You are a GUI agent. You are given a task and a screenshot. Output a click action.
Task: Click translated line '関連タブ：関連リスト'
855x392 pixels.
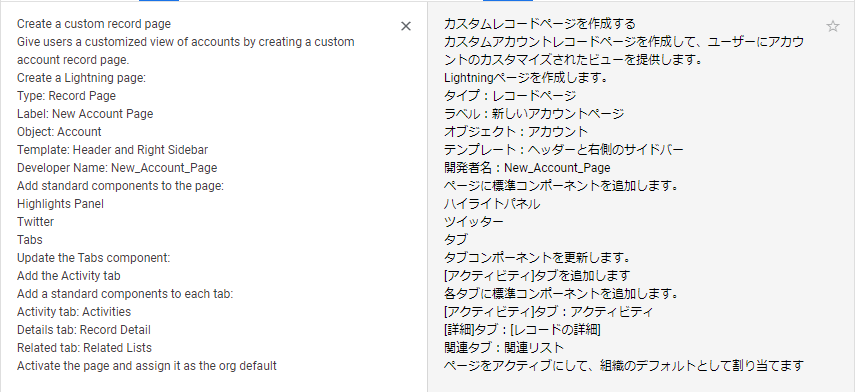504,348
